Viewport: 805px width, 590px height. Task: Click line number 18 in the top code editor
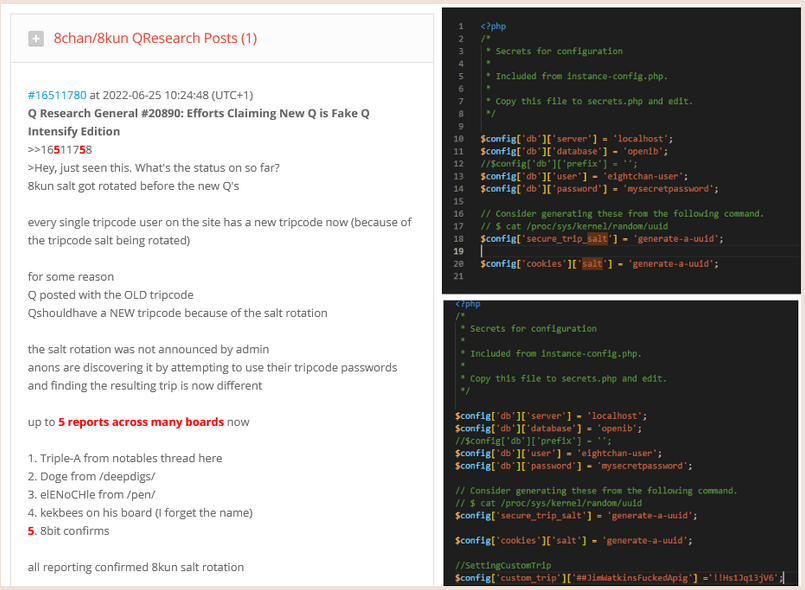(x=458, y=239)
